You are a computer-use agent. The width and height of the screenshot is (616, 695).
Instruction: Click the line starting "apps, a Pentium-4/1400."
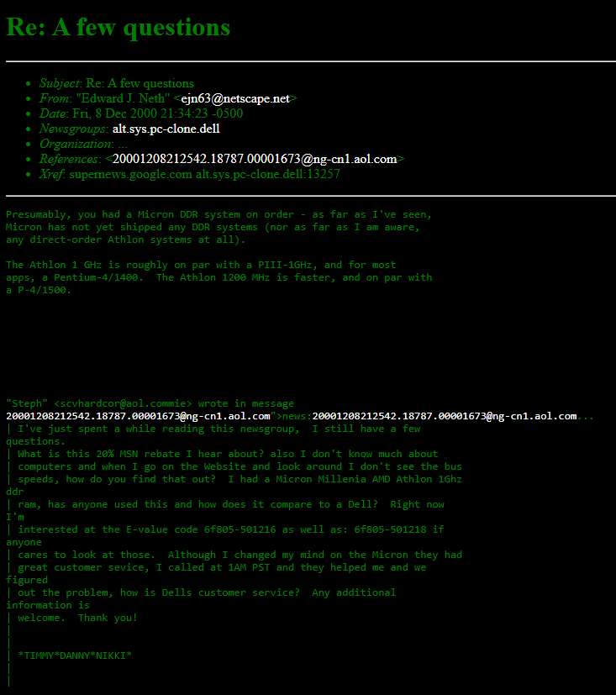pos(219,277)
